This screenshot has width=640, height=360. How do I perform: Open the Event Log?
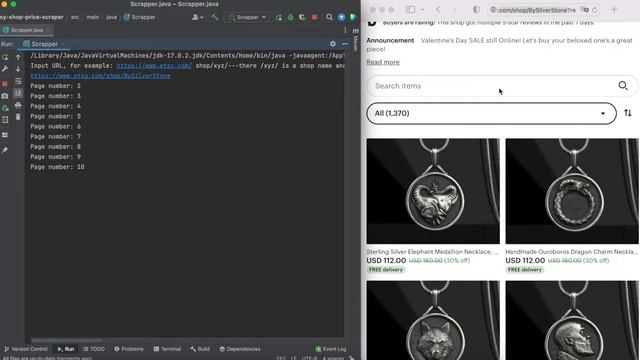(331, 349)
